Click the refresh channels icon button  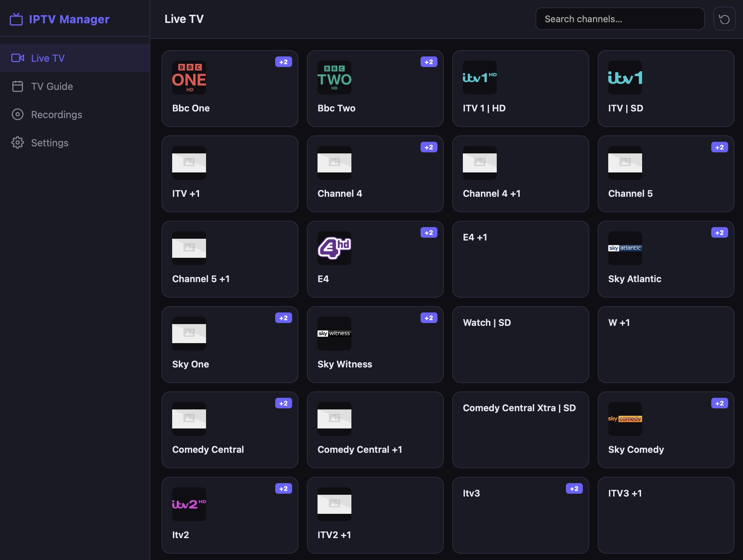pos(724,19)
